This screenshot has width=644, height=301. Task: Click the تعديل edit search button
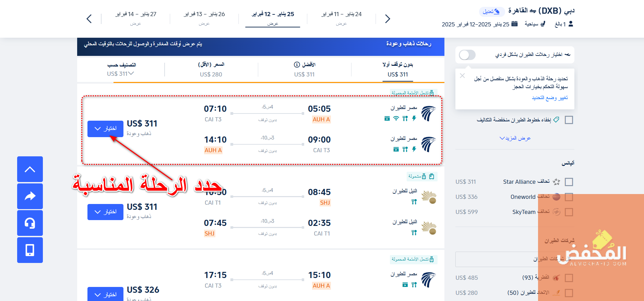coord(492,11)
